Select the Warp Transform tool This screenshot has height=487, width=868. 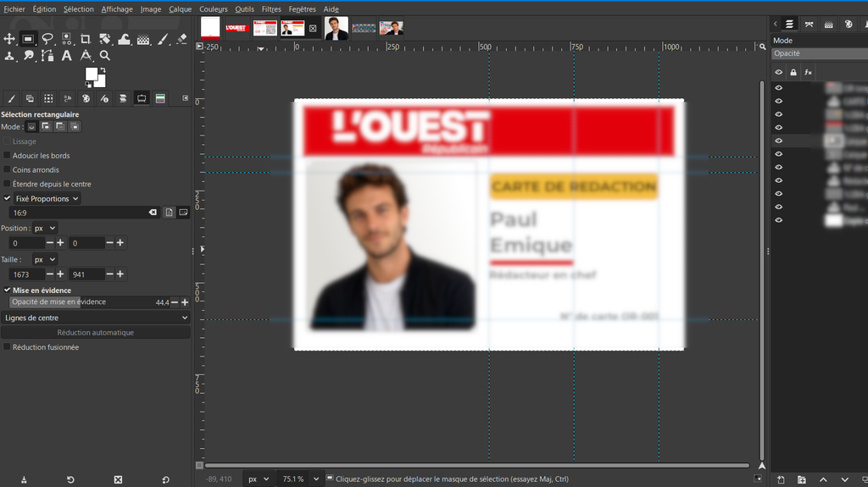tap(124, 39)
